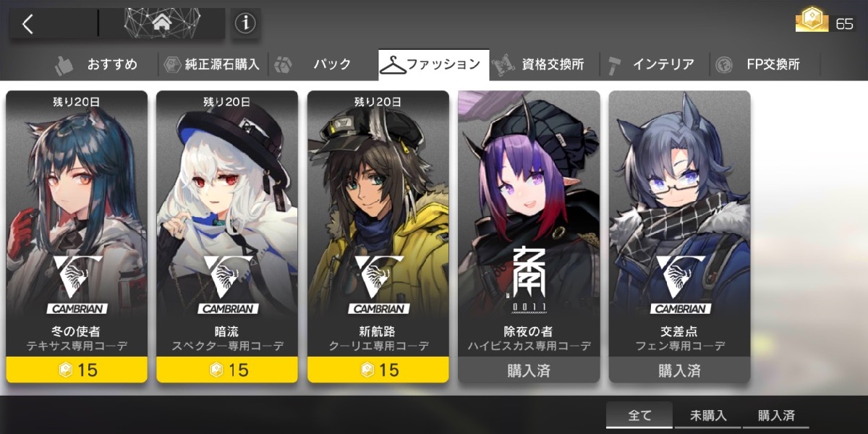Buy 新航路 outfit for 15
Viewport: 868px width, 434px height.
[x=378, y=370]
